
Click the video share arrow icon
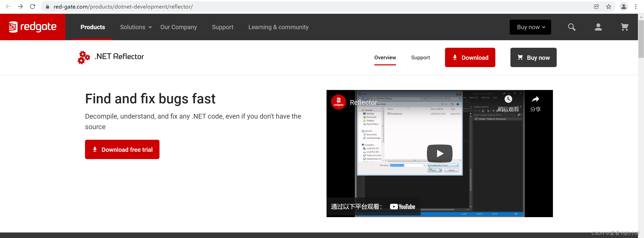tap(535, 99)
